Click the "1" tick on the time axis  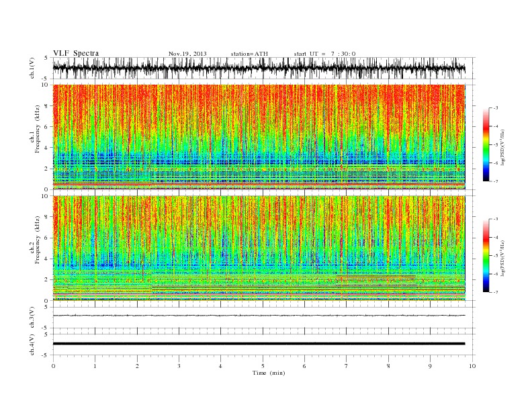tap(95, 366)
